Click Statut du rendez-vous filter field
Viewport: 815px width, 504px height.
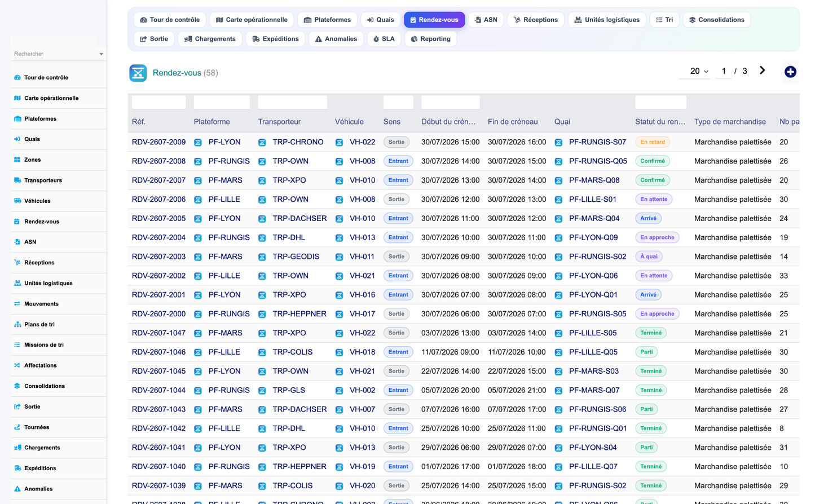coord(660,102)
